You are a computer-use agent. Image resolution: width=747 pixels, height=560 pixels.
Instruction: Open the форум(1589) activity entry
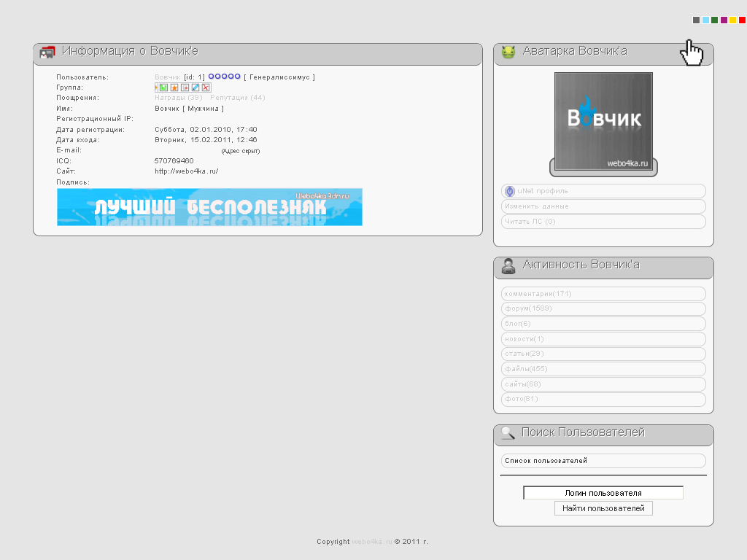(603, 308)
